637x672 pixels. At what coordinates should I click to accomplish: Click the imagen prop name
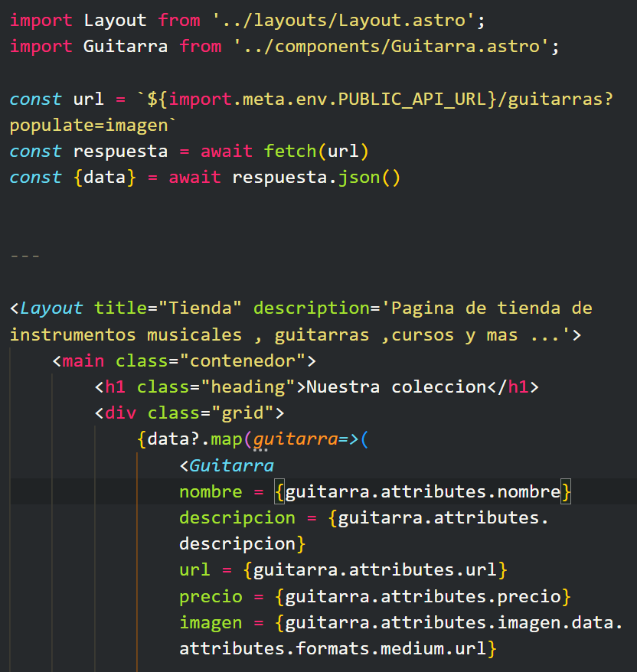pos(211,623)
